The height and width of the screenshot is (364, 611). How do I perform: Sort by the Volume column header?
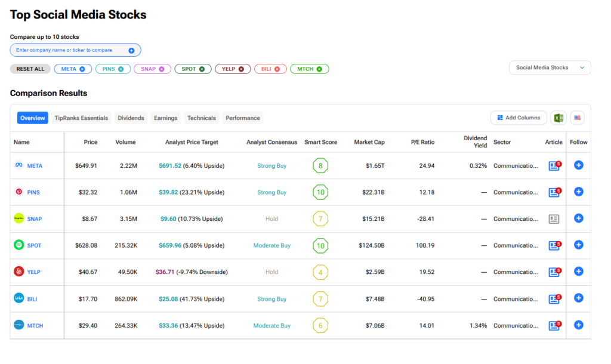(x=125, y=142)
